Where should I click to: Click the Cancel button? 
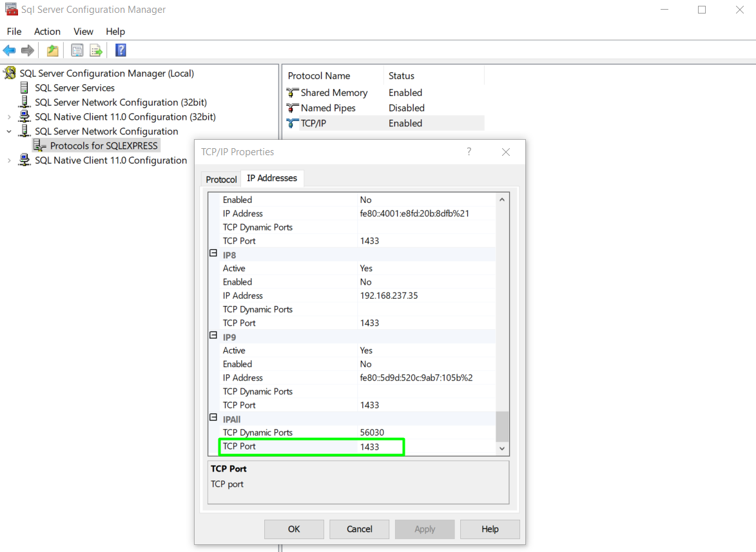tap(360, 529)
